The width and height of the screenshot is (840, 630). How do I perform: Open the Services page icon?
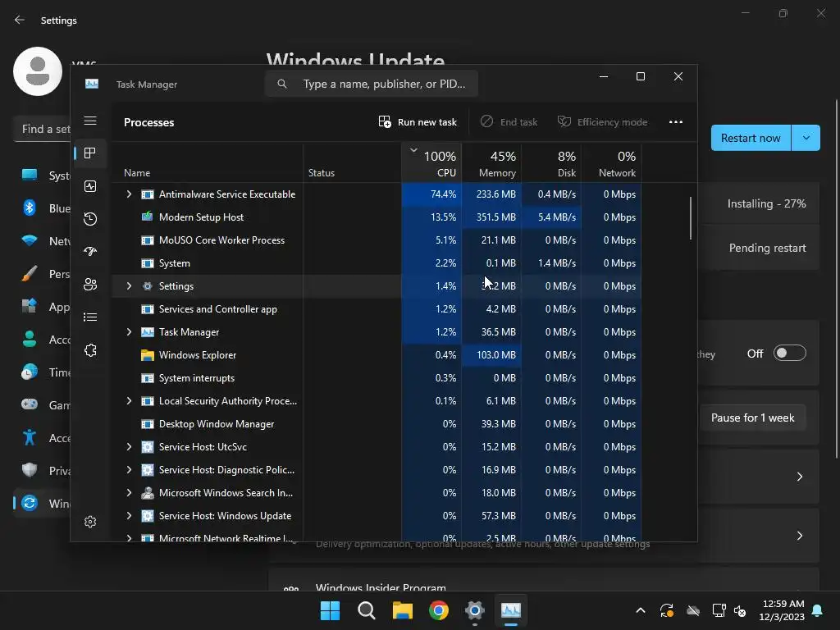tap(90, 350)
